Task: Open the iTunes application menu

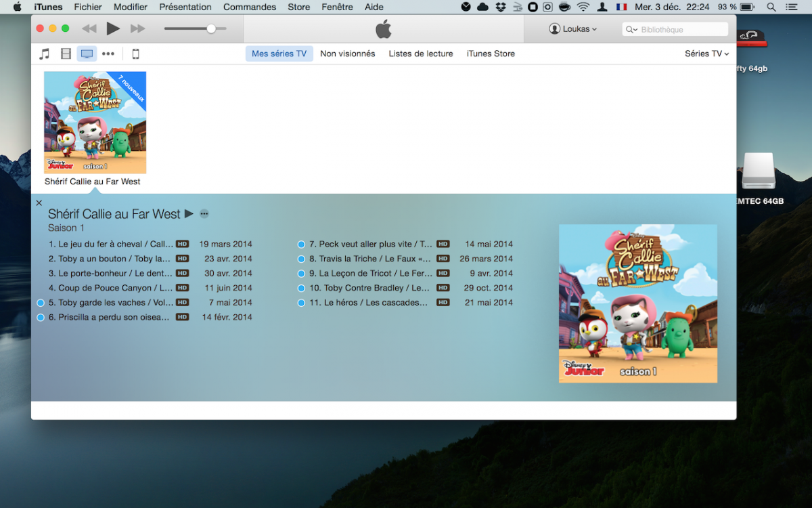Action: click(x=48, y=7)
